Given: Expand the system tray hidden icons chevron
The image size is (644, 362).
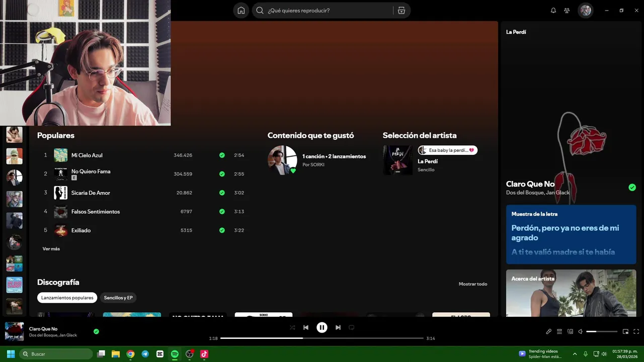Looking at the screenshot, I should click(575, 354).
